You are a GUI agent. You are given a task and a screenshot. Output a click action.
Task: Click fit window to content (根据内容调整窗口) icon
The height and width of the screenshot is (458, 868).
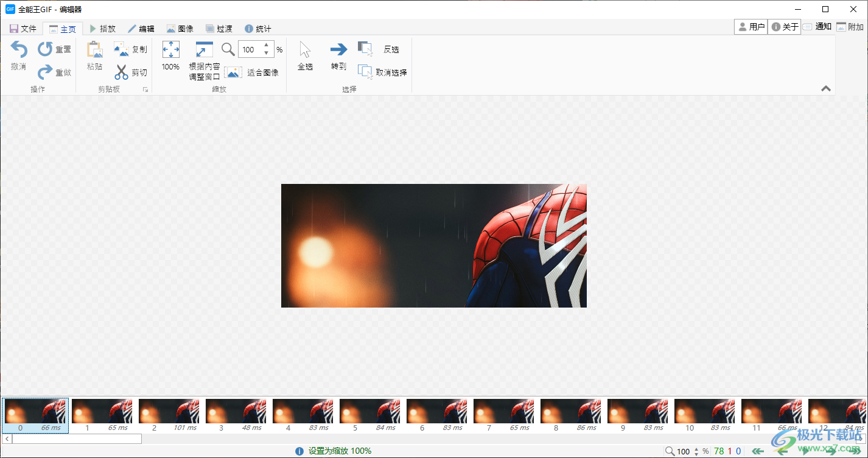204,50
